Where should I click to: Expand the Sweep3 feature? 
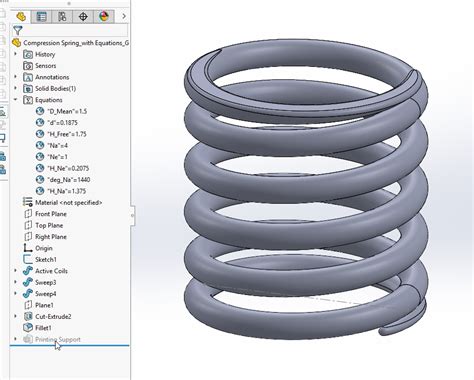tap(15, 282)
